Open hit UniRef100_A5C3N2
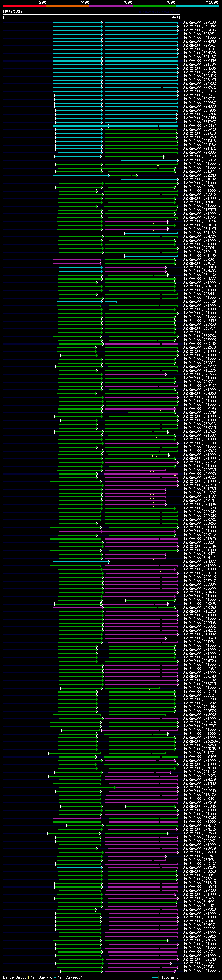This screenshot has height=980, width=222. click(x=199, y=26)
